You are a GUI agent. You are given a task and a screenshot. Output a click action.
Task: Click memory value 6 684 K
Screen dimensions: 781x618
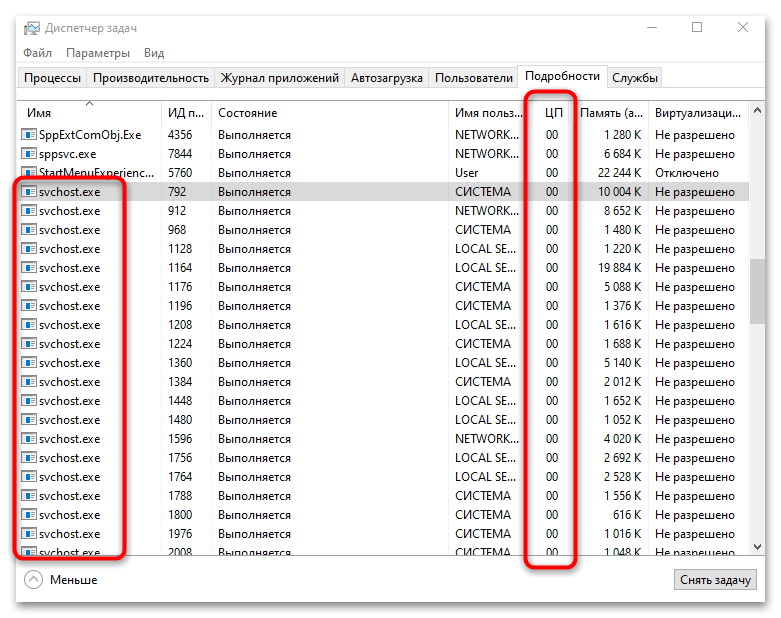(x=622, y=154)
